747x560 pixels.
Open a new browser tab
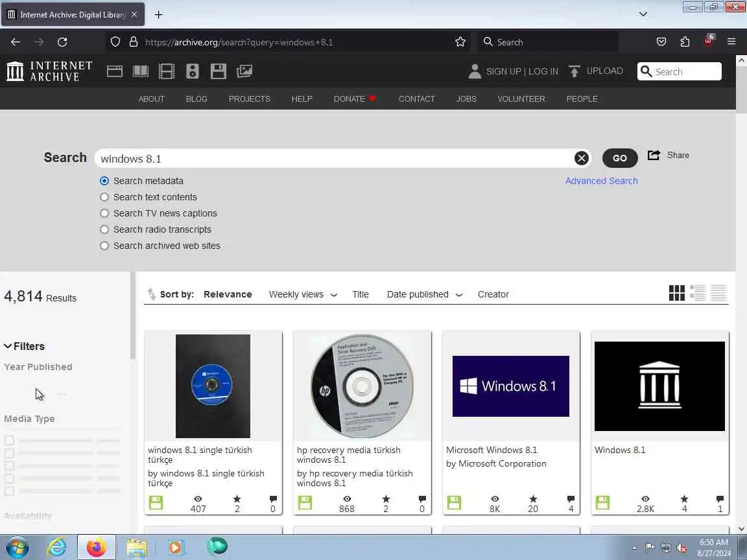pyautogui.click(x=159, y=15)
